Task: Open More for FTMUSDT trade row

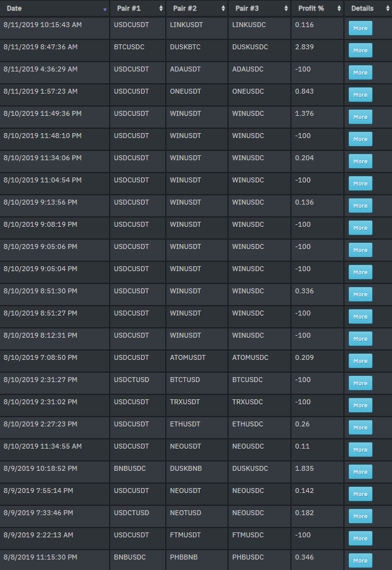Action: [361, 539]
